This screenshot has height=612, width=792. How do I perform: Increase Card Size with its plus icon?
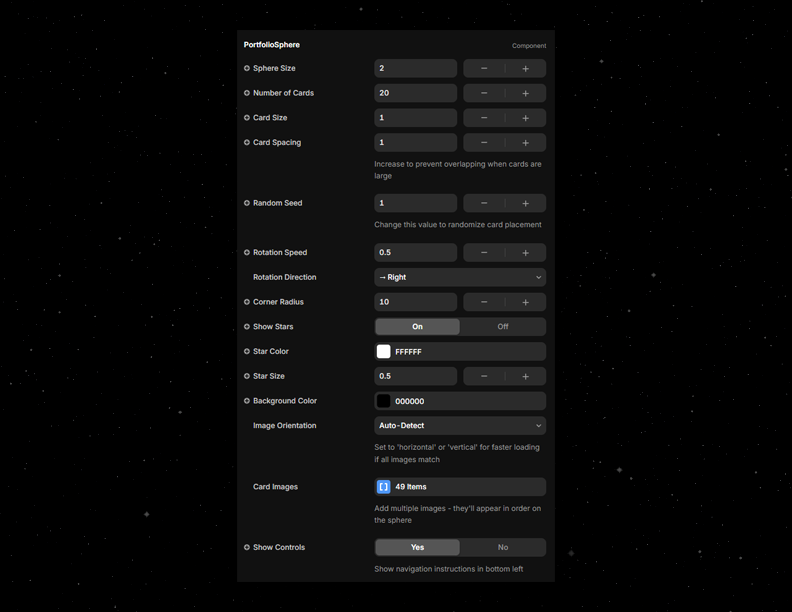pos(525,118)
